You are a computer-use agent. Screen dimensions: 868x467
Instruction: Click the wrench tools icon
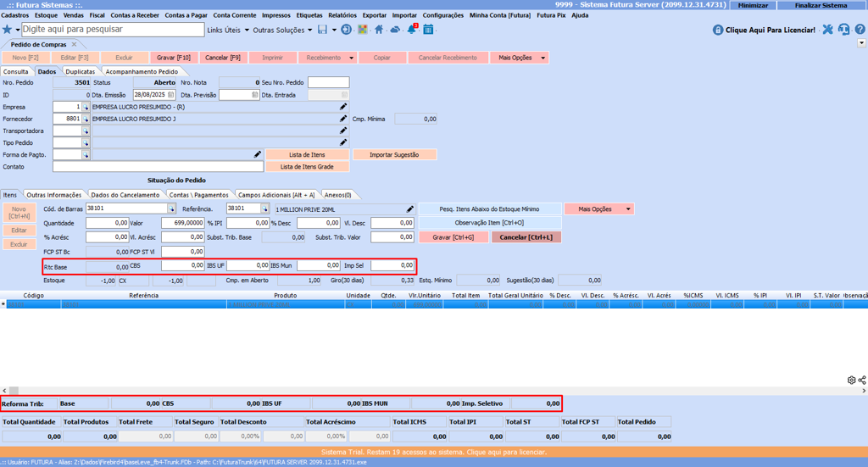point(827,30)
